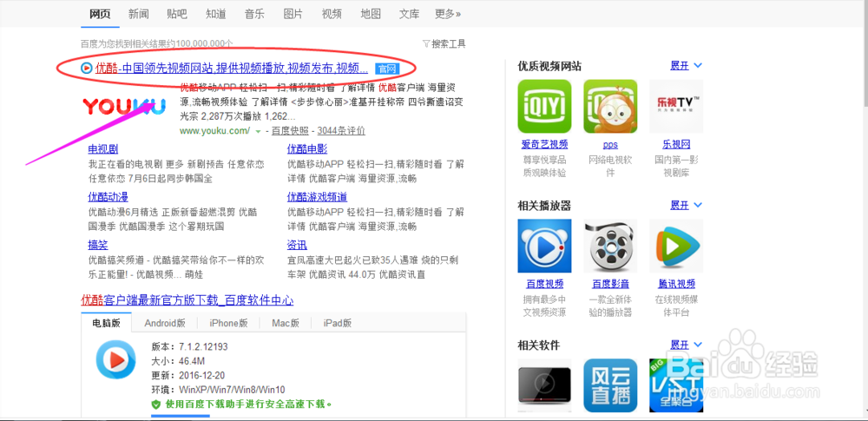Click the size value 46.4M
Screen dimensions: 868x421
click(192, 361)
